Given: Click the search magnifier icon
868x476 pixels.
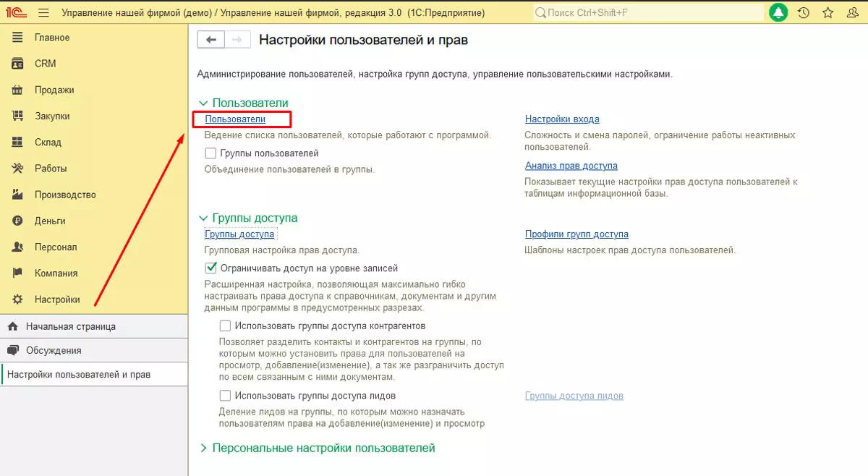Looking at the screenshot, I should pyautogui.click(x=541, y=13).
